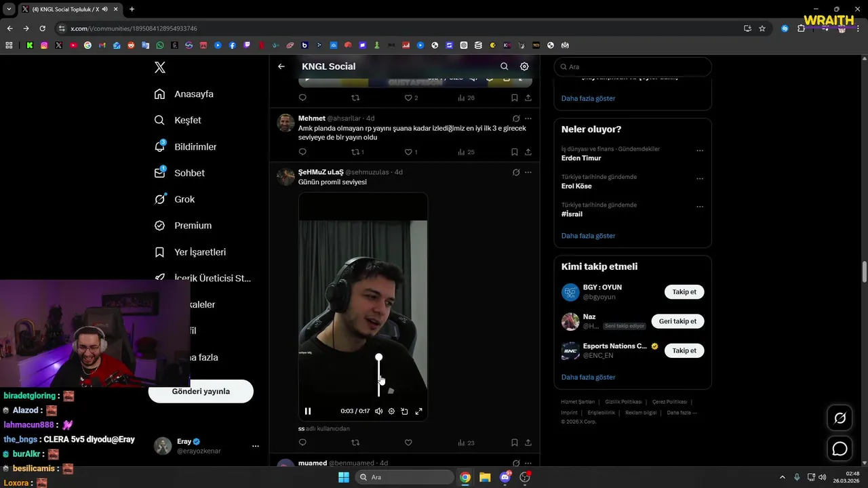The width and height of the screenshot is (868, 488).
Task: Open options for Erol Köse trend
Action: [x=700, y=179]
